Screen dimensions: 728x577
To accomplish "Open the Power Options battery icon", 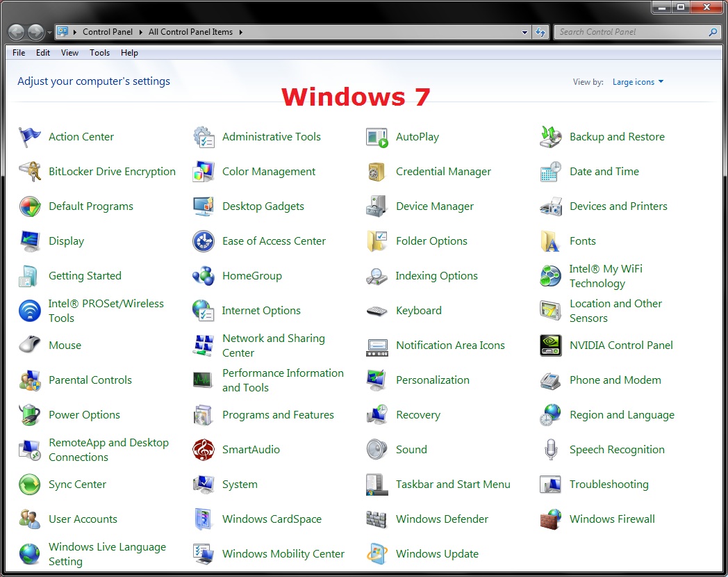I will [30, 415].
